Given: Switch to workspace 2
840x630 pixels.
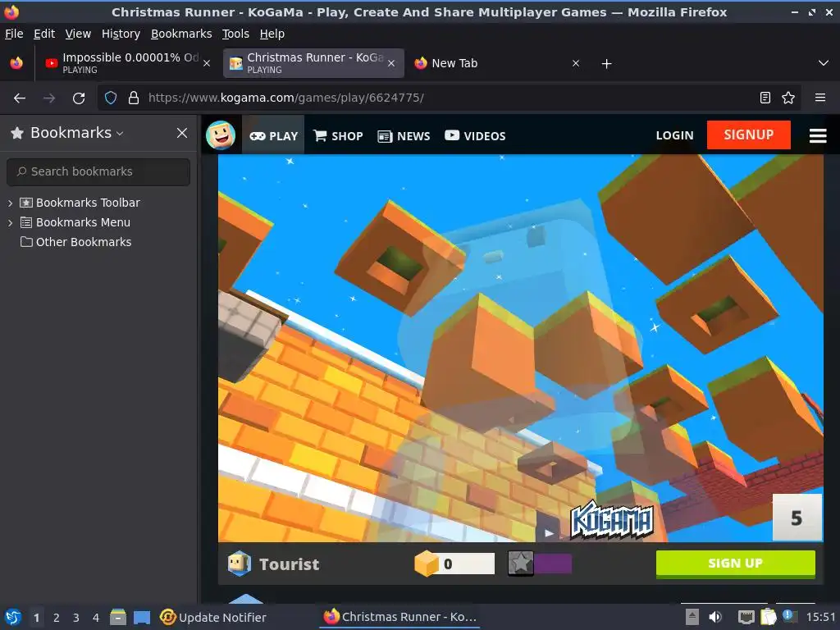Looking at the screenshot, I should [x=57, y=618].
